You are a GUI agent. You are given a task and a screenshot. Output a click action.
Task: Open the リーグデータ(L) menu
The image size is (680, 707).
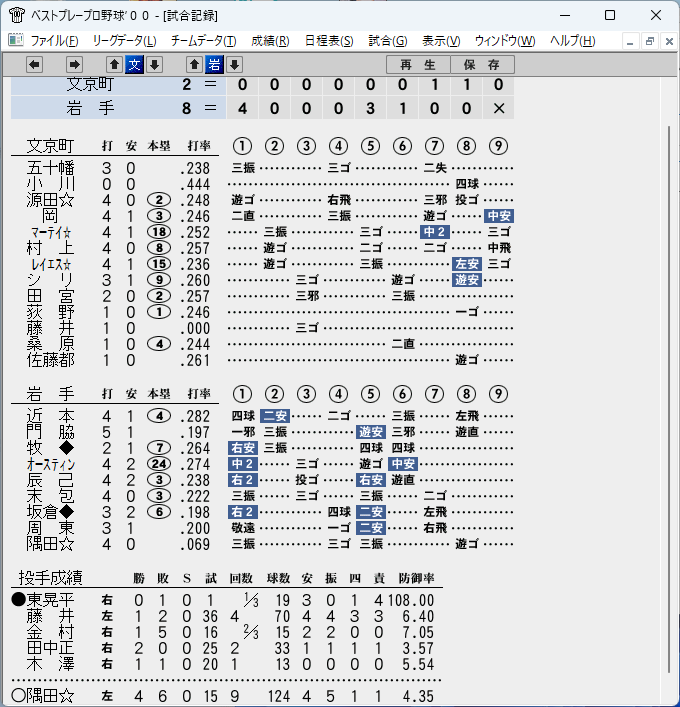124,41
